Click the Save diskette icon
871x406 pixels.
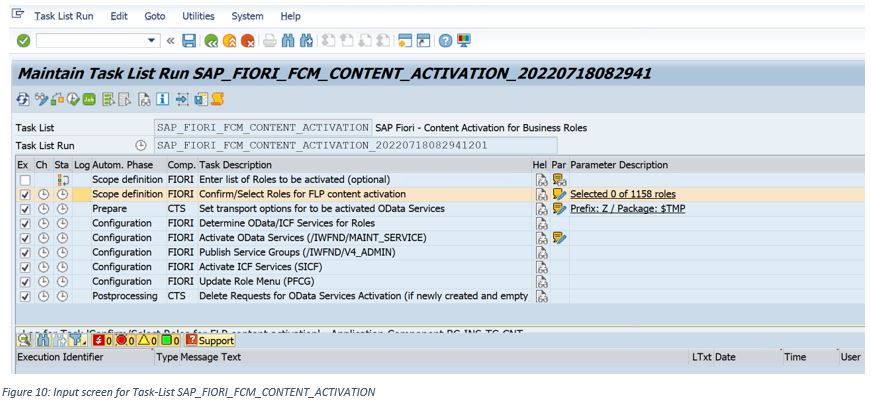pos(189,41)
